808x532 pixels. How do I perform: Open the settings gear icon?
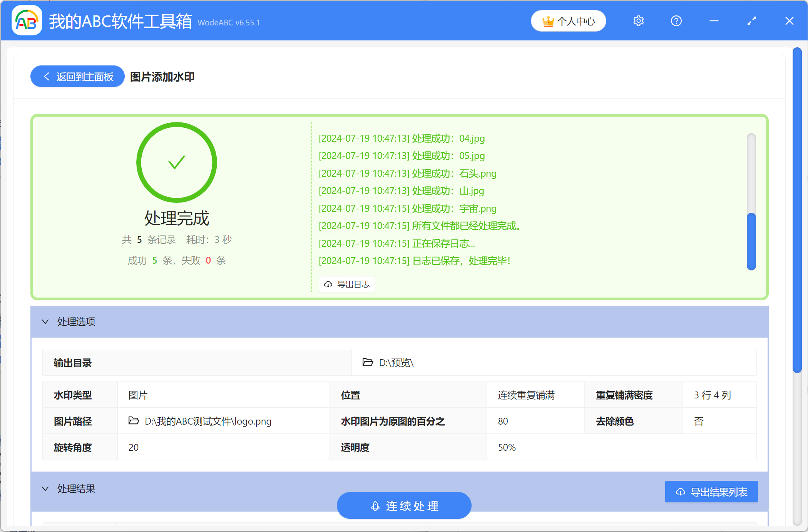point(638,21)
